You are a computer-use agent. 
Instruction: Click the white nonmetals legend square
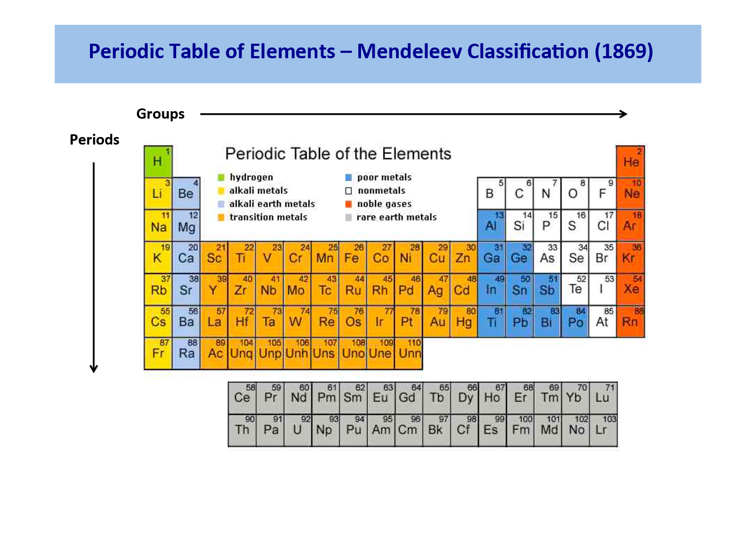[348, 190]
